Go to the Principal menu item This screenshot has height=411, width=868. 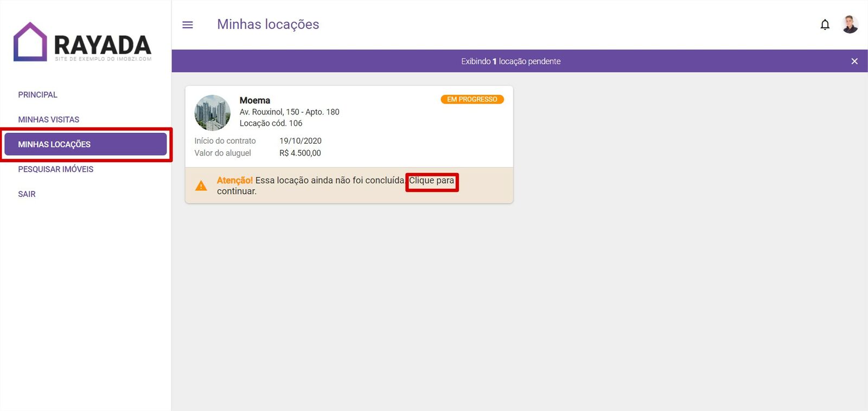(x=37, y=95)
